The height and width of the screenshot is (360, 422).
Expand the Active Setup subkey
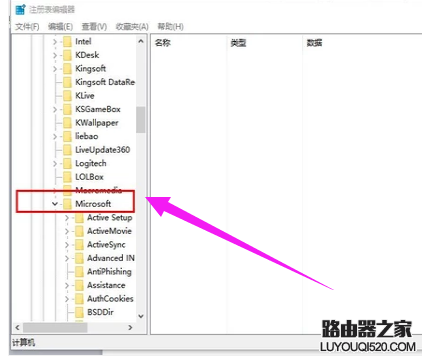pyautogui.click(x=67, y=218)
